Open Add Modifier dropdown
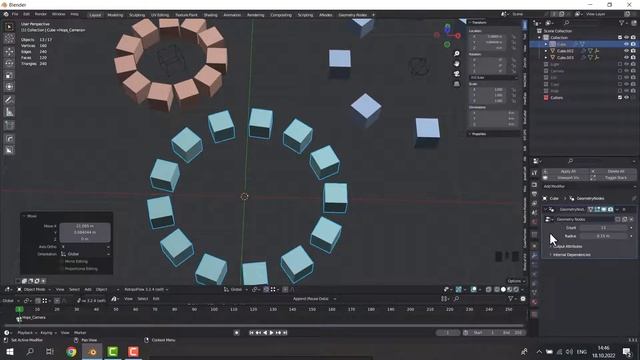The image size is (640, 360). click(x=589, y=187)
